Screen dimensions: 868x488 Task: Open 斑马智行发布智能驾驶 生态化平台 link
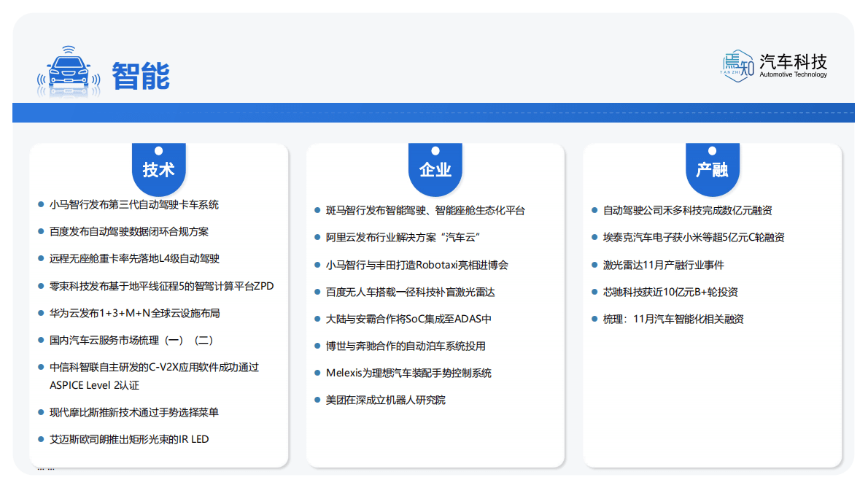[x=425, y=211]
